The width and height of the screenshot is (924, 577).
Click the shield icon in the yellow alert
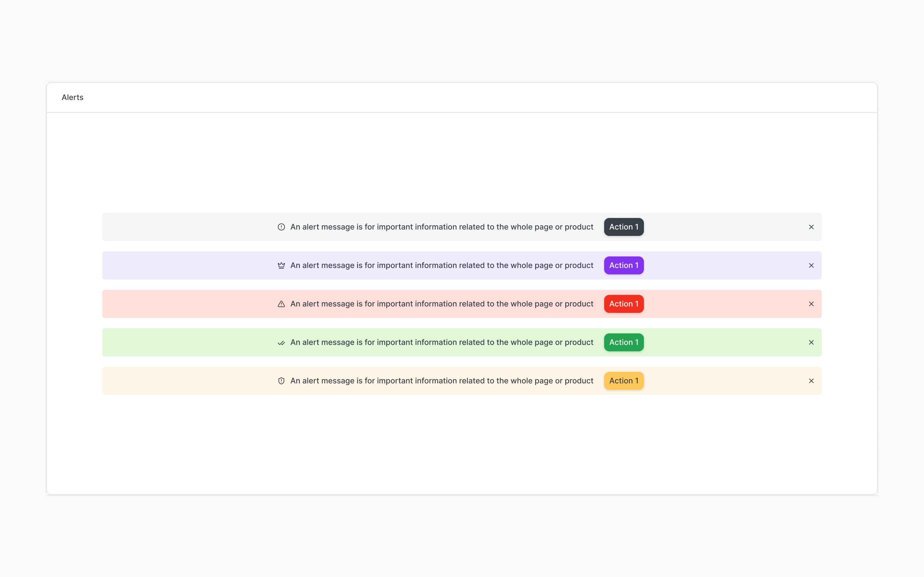coord(281,380)
